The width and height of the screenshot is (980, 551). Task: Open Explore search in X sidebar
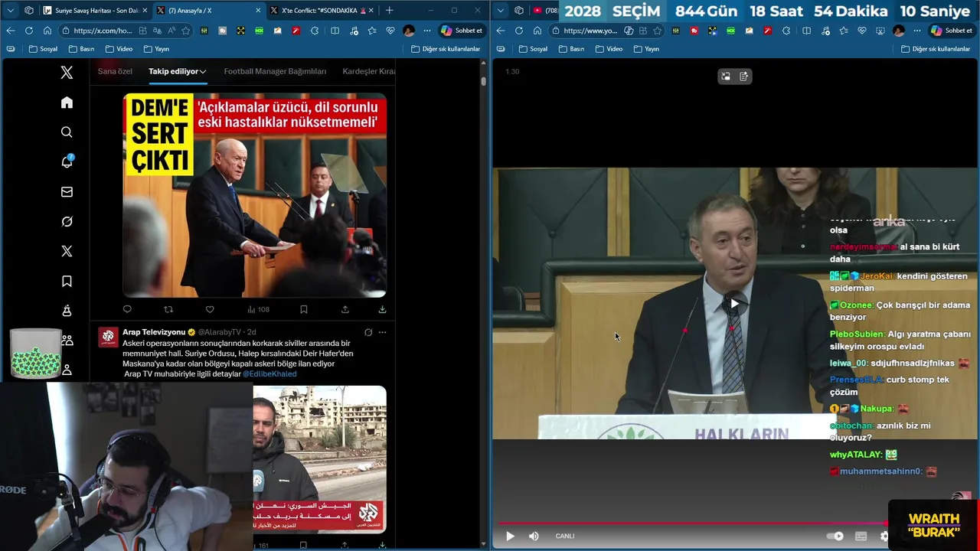click(x=67, y=132)
